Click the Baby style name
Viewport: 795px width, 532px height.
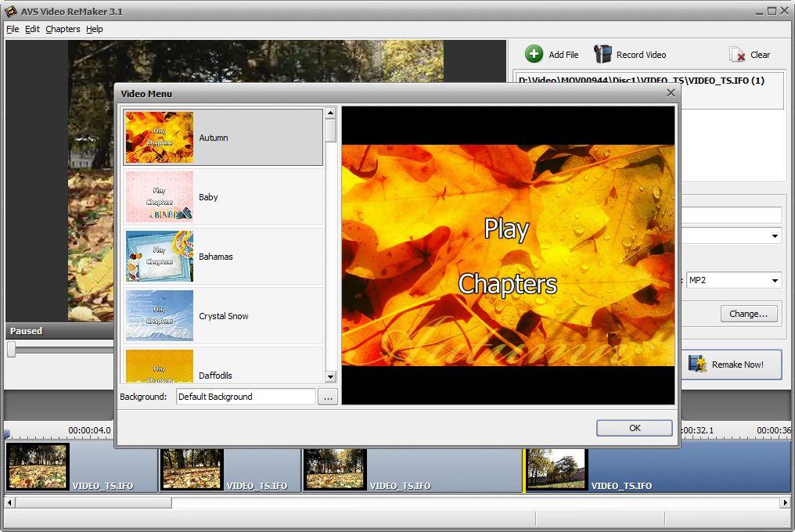pos(208,197)
